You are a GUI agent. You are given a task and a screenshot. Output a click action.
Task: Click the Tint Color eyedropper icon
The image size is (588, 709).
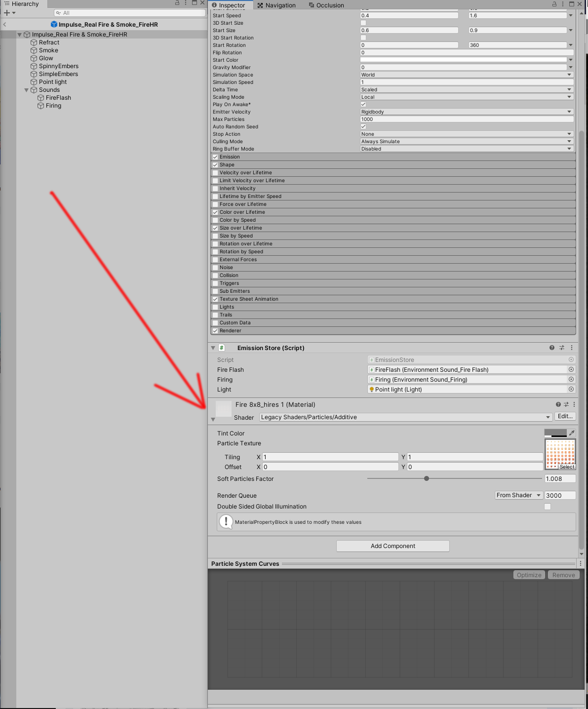tap(572, 433)
